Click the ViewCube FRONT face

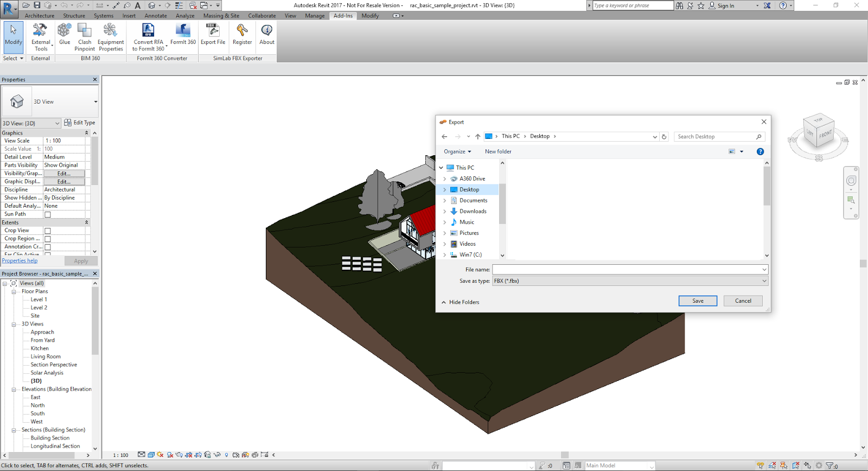tap(825, 134)
